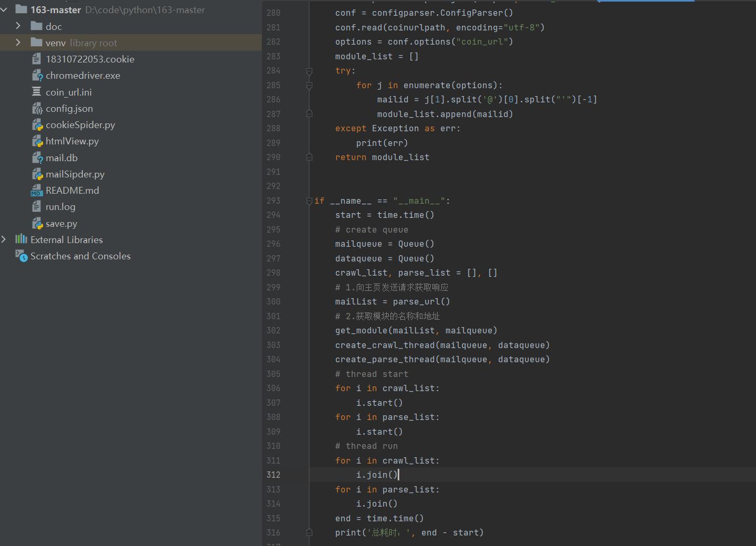
Task: Click the chromedriver.exe file icon
Action: pos(37,75)
